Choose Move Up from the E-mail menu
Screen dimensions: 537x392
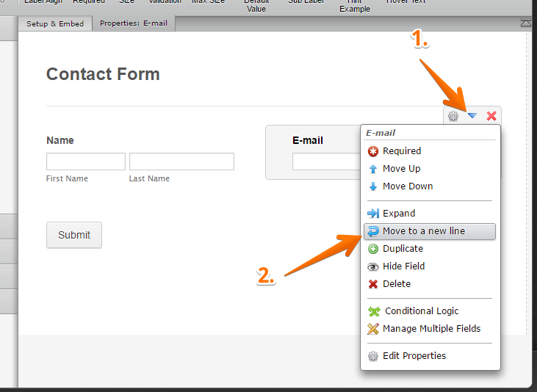[401, 169]
